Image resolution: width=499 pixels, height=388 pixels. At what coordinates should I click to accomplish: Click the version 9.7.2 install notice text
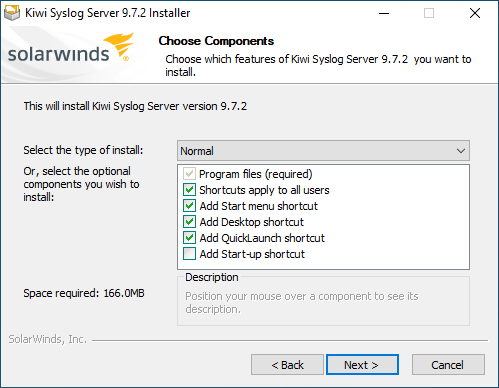point(135,106)
